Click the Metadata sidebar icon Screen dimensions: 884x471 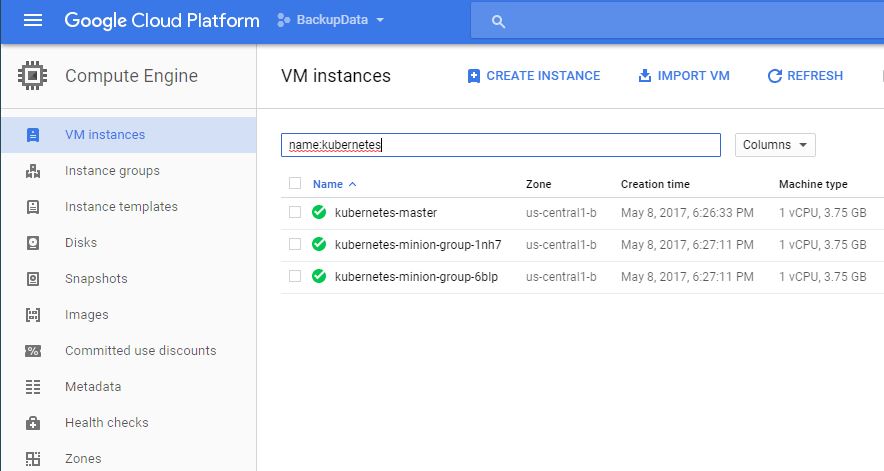pos(33,387)
